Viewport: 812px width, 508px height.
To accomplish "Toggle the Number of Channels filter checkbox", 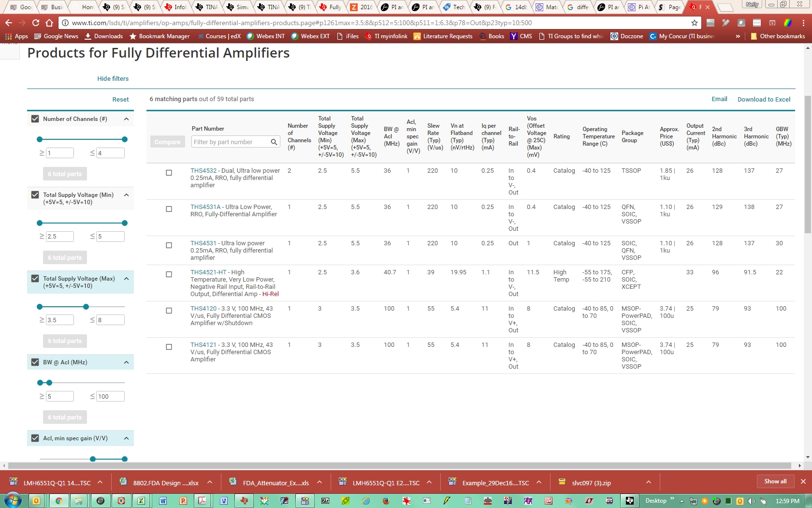I will (x=35, y=119).
